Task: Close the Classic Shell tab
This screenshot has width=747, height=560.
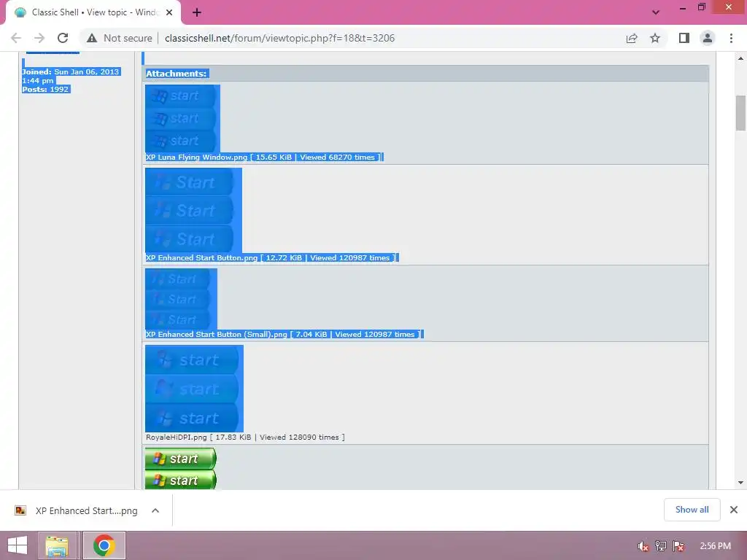Action: click(x=169, y=12)
